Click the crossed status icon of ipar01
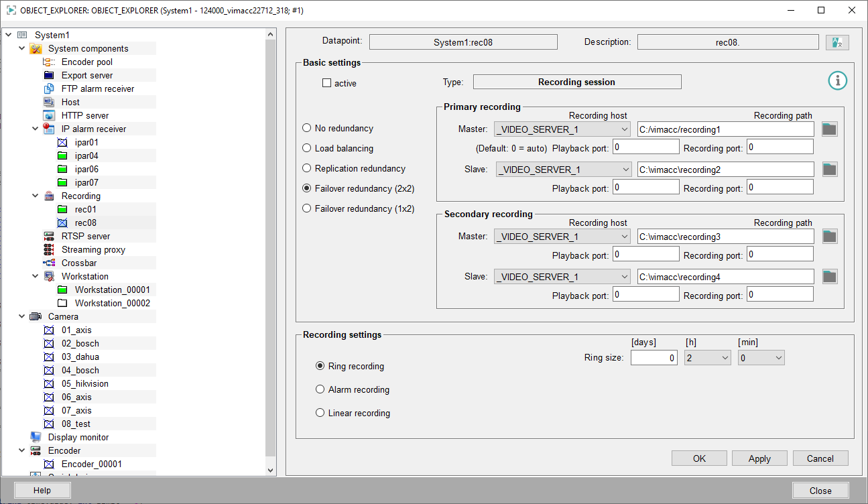868x504 pixels. pyautogui.click(x=62, y=142)
